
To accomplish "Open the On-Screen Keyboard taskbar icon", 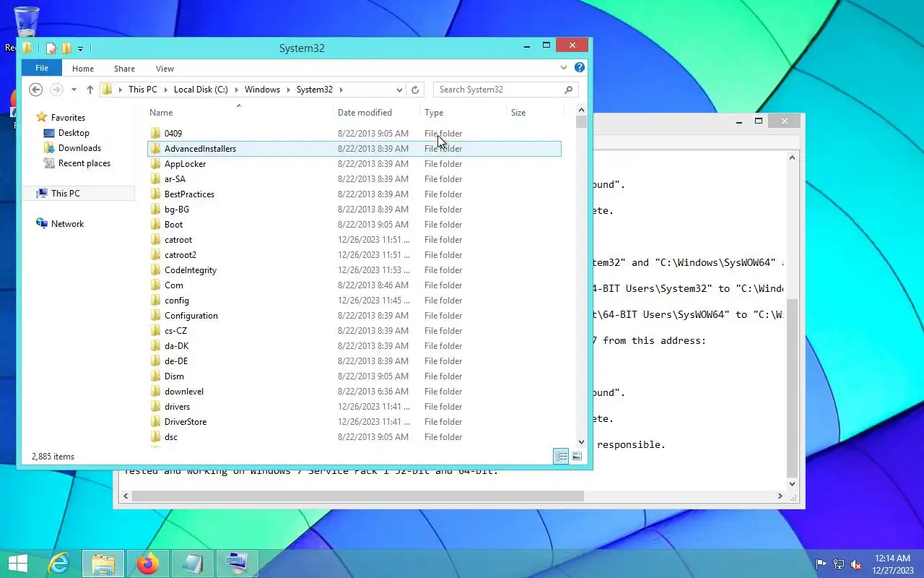I will click(x=237, y=564).
